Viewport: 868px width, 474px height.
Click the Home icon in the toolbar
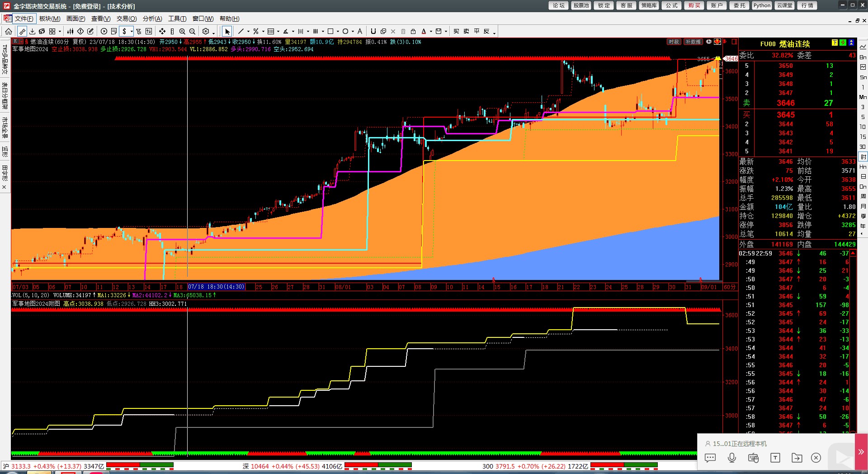[x=9, y=31]
